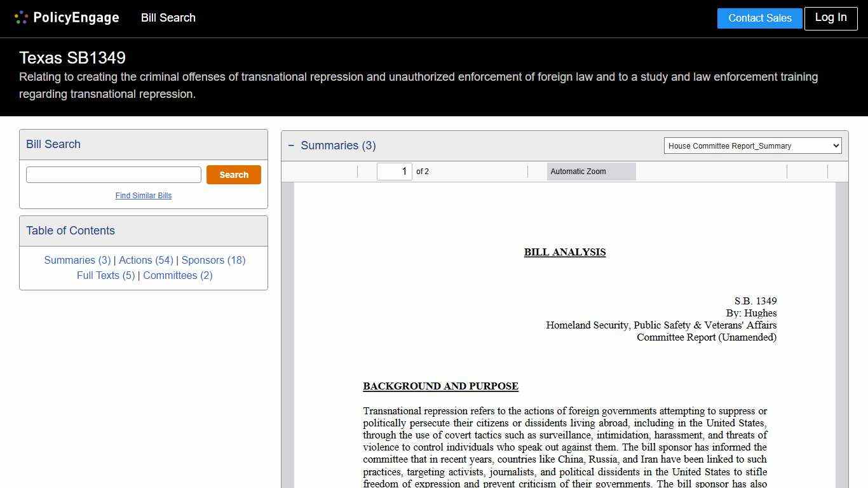Screen dimensions: 868x488
Task: View the Committees (2) link
Action: 177,275
